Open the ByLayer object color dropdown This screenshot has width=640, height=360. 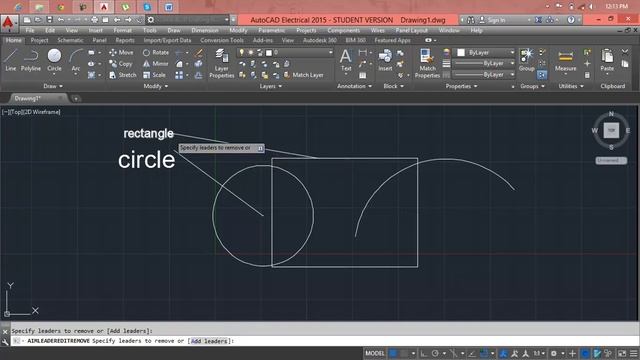tap(485, 53)
